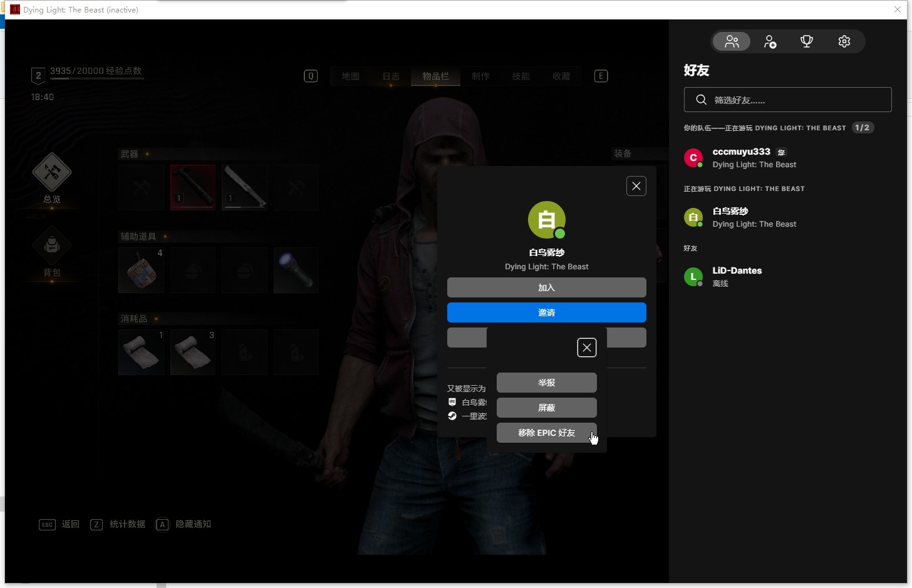The image size is (912, 588).
Task: Open the Achievements trophy icon
Action: coord(807,41)
